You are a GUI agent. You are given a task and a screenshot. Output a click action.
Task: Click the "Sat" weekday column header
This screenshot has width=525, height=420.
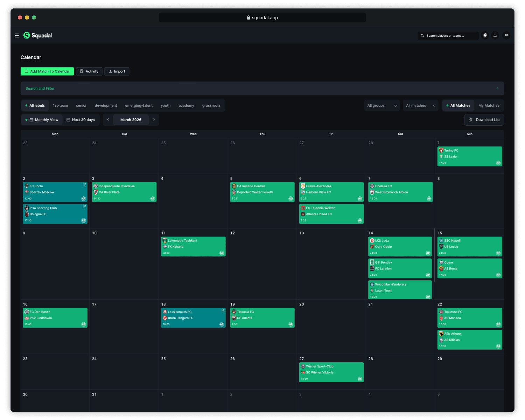pos(400,134)
